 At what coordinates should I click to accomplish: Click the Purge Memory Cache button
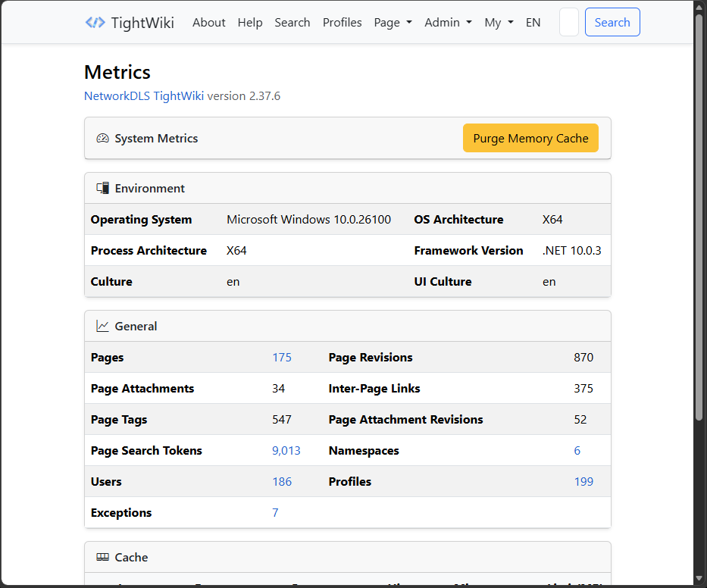point(530,138)
